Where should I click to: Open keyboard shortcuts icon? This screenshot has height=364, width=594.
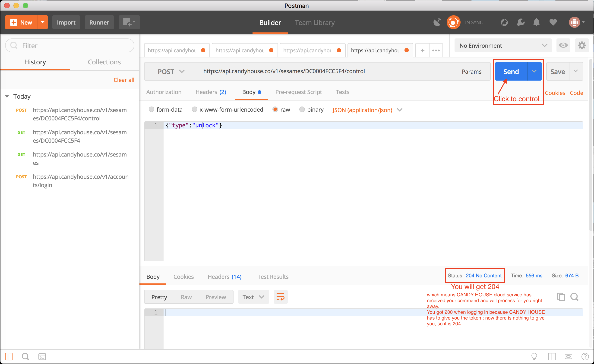click(x=569, y=356)
